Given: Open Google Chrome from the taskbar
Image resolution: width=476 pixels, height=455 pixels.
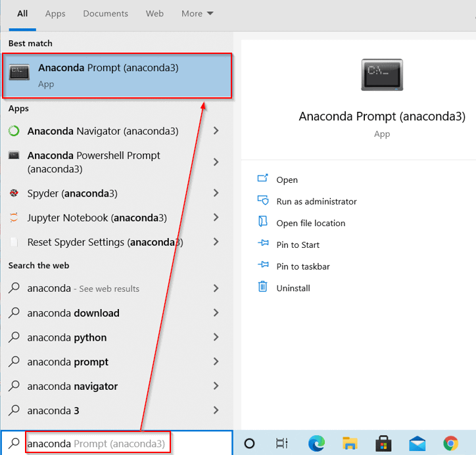Looking at the screenshot, I should 450,443.
